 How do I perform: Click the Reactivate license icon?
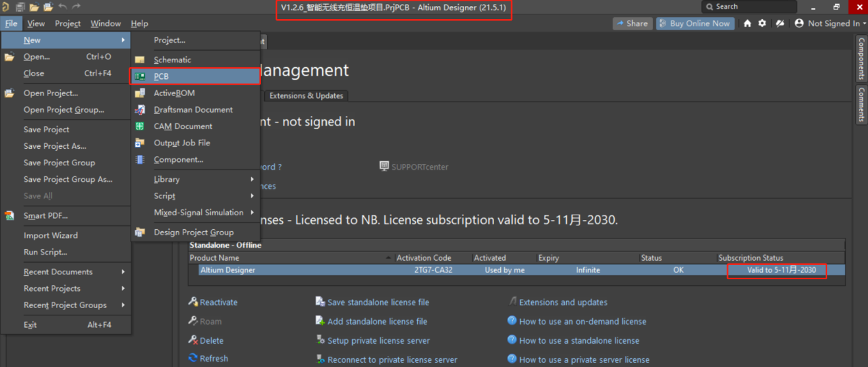click(x=193, y=301)
